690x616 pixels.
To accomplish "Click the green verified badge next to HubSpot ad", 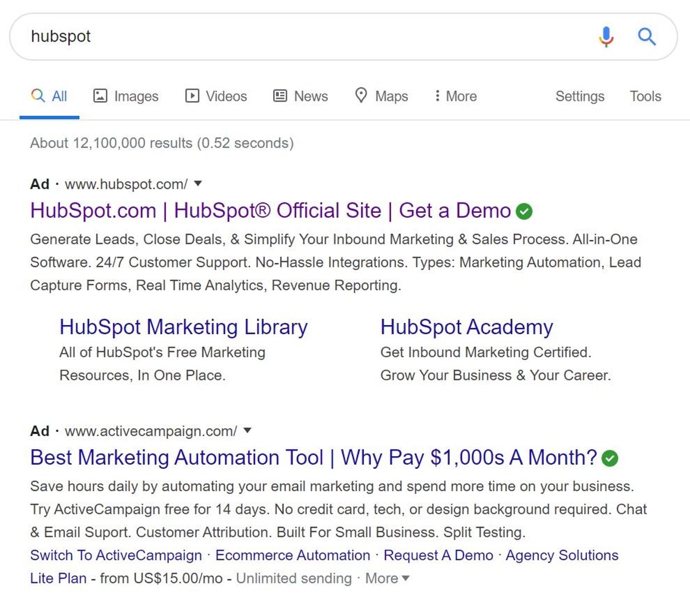I will click(524, 211).
